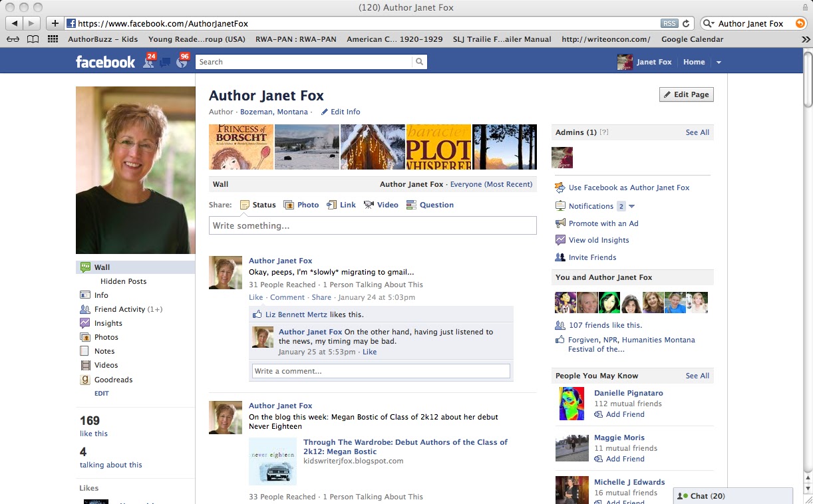
Task: Open Notes in the left sidebar
Action: pos(104,351)
